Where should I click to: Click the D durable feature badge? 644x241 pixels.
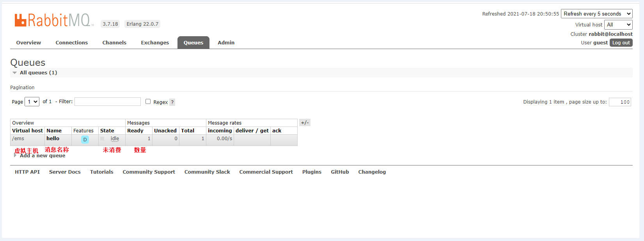pos(85,140)
